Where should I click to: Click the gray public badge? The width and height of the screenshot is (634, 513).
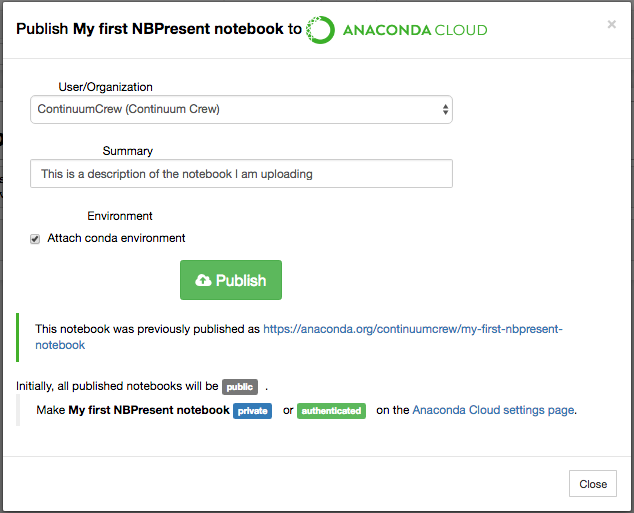pyautogui.click(x=240, y=387)
